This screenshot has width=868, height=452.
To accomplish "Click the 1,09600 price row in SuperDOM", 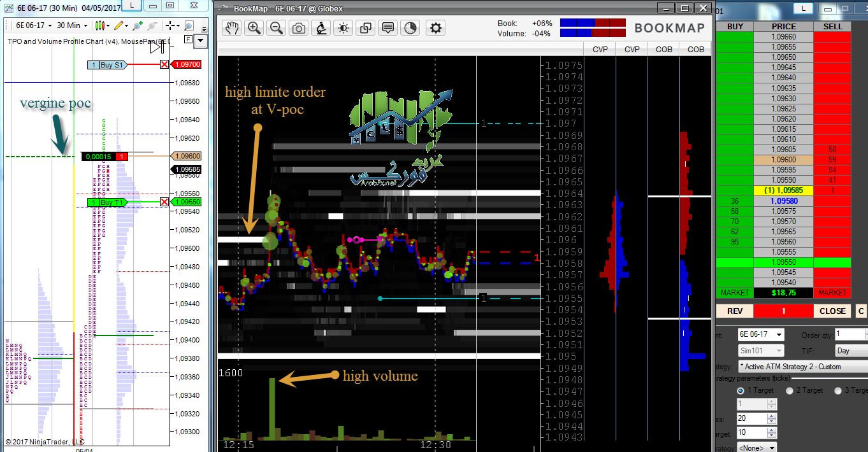I will (783, 160).
